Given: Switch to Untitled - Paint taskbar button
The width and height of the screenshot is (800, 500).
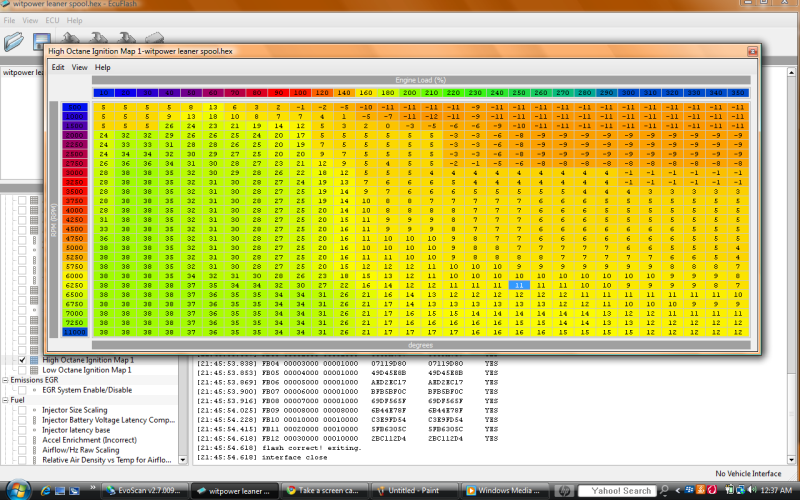Looking at the screenshot, I should (414, 491).
